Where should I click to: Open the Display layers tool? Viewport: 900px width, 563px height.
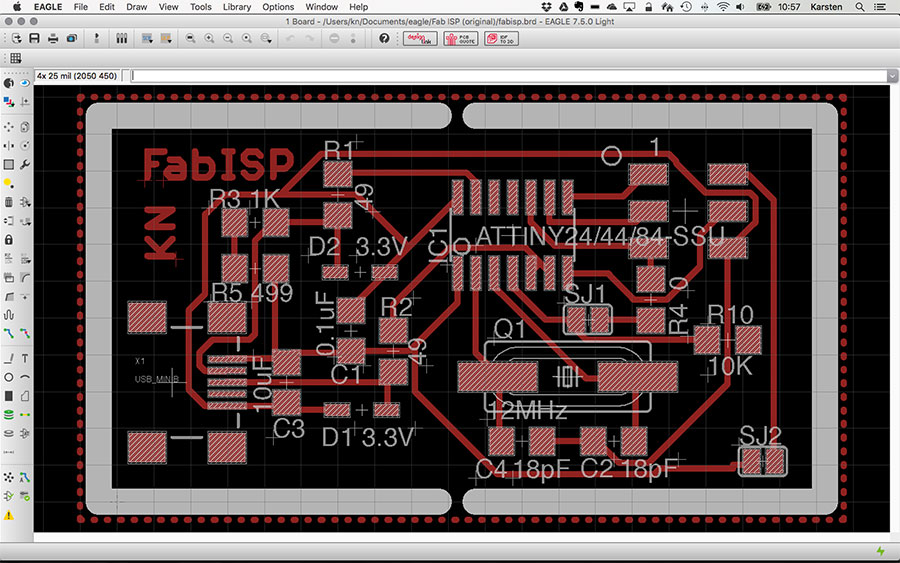[x=9, y=102]
